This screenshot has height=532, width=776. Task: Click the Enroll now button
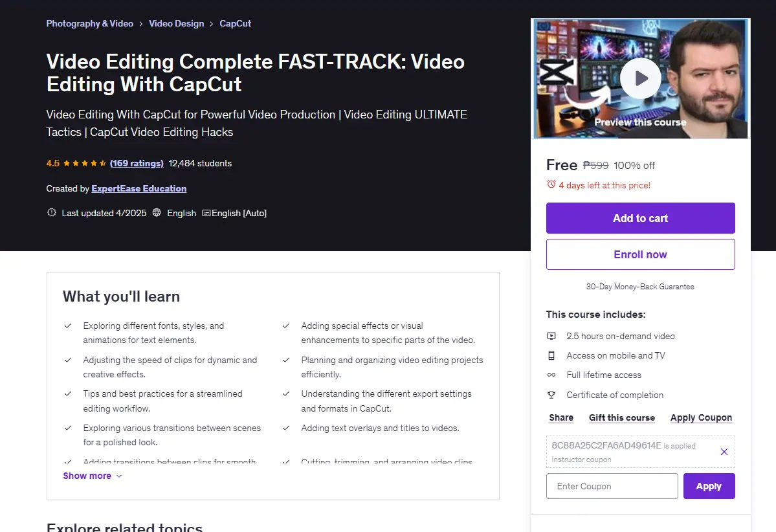pyautogui.click(x=640, y=254)
